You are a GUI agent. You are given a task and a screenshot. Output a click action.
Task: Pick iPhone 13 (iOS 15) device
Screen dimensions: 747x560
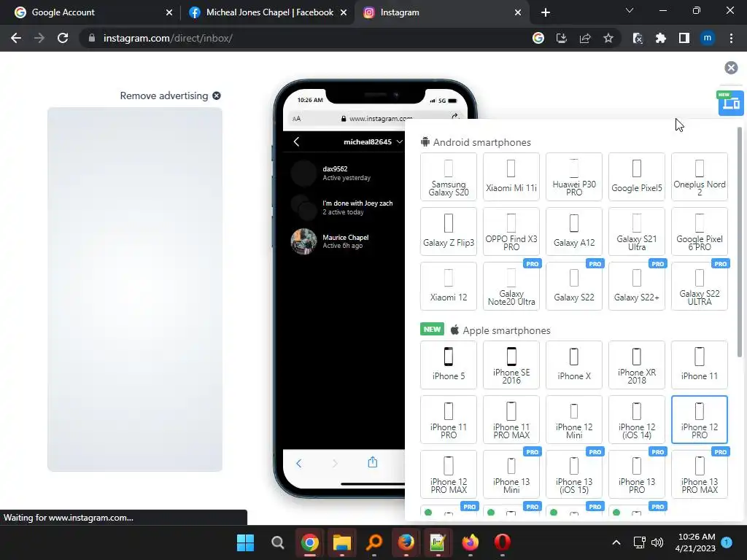tap(574, 474)
